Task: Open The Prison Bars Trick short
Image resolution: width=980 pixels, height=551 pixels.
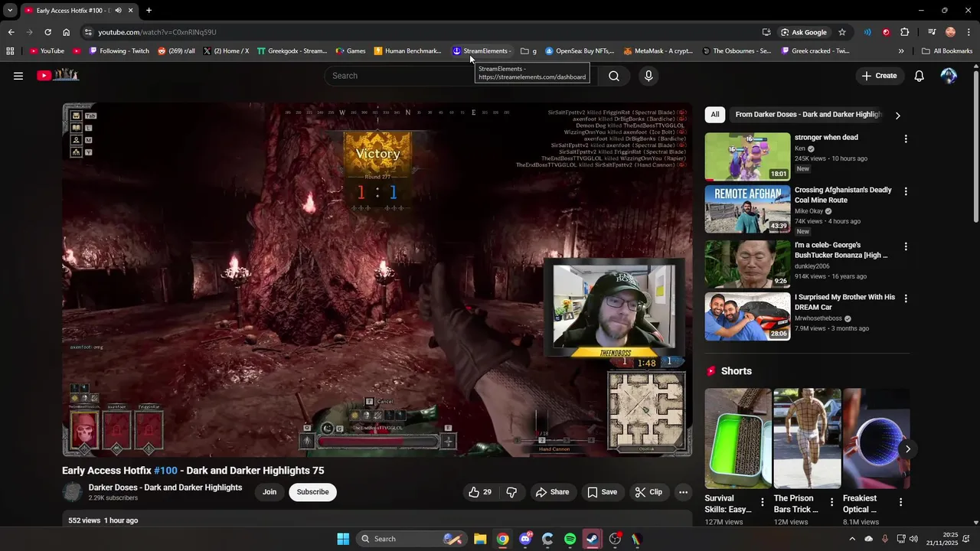Action: click(x=807, y=439)
